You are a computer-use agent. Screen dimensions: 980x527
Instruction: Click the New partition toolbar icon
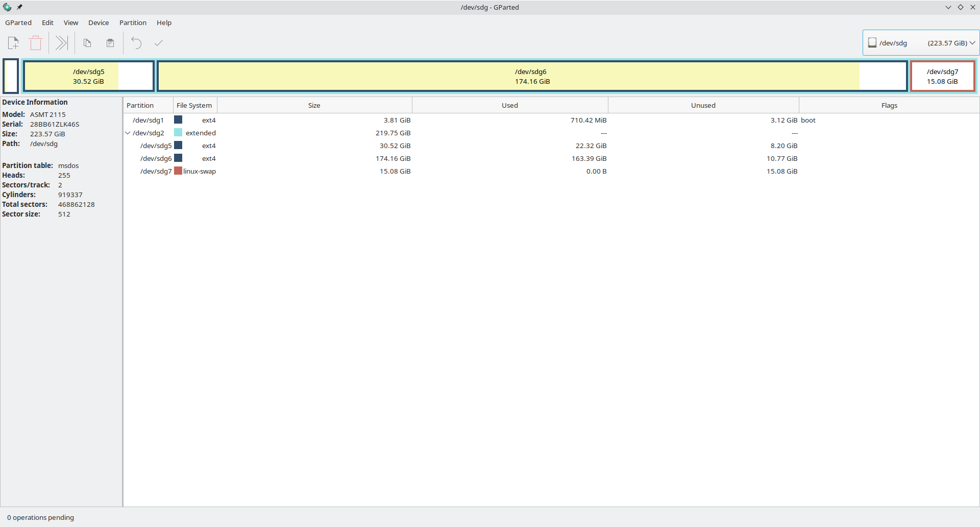(13, 43)
